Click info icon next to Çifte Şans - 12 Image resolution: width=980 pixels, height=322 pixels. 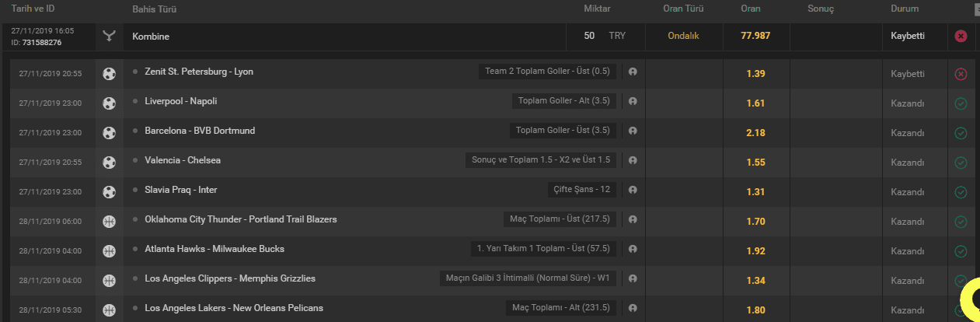point(633,190)
